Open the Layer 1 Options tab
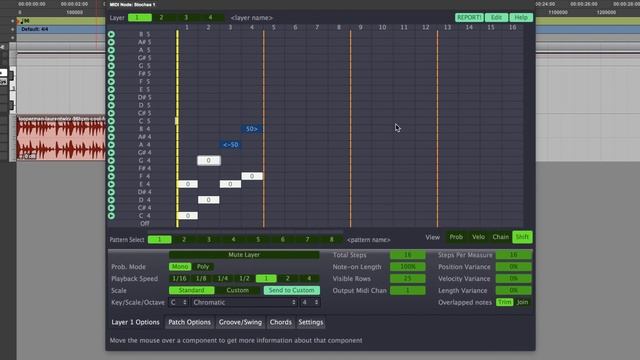The height and width of the screenshot is (360, 640). pos(136,322)
